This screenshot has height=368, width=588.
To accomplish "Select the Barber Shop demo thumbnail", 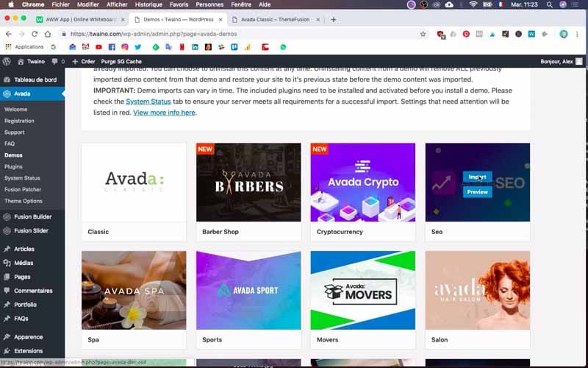I will [x=248, y=182].
